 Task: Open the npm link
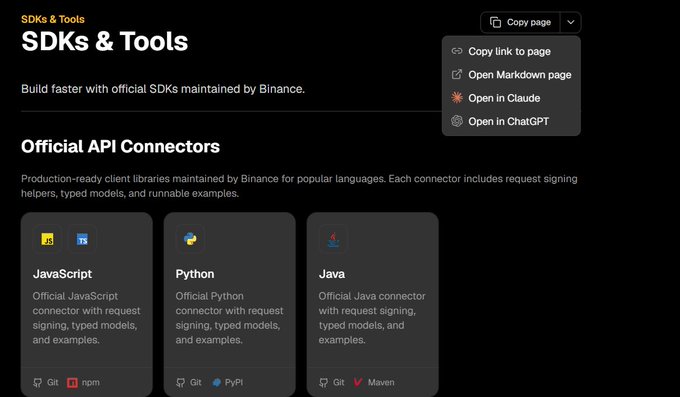(83, 382)
